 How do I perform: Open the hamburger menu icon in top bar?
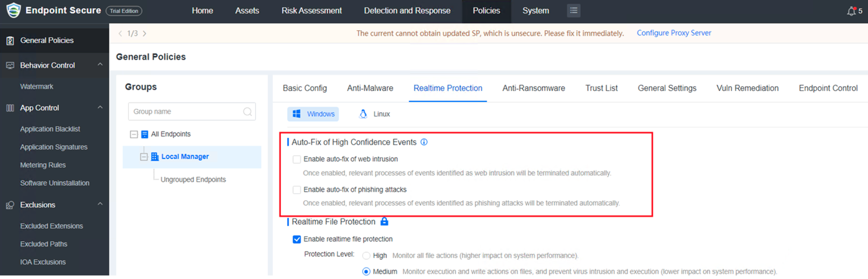coord(574,10)
